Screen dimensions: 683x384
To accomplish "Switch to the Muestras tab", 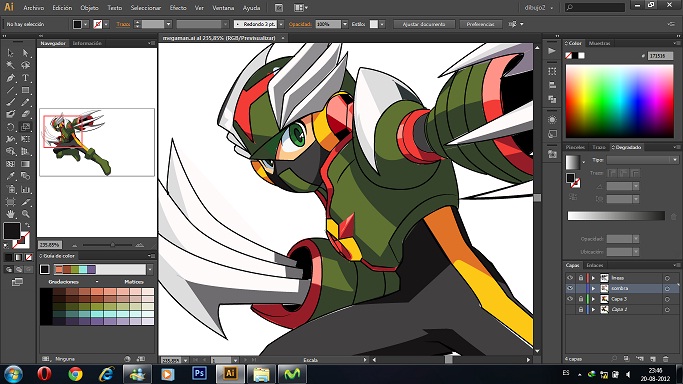I will (599, 43).
